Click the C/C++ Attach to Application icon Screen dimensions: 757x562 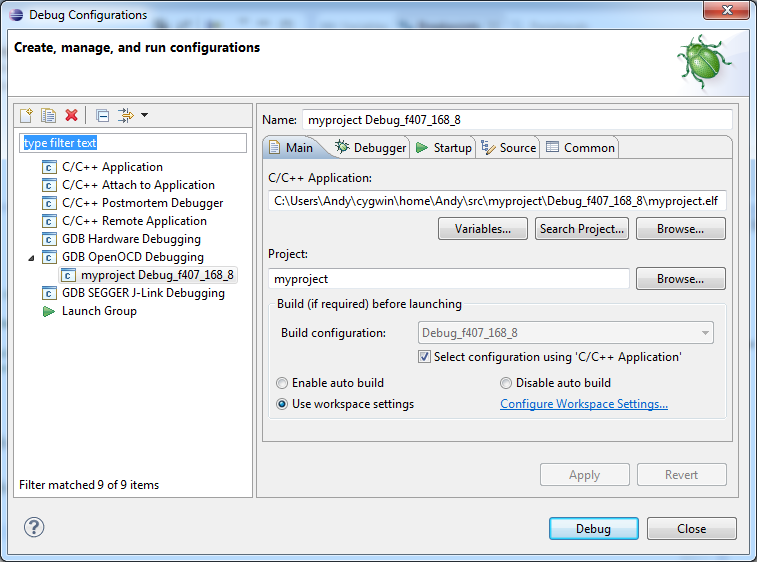click(x=49, y=185)
